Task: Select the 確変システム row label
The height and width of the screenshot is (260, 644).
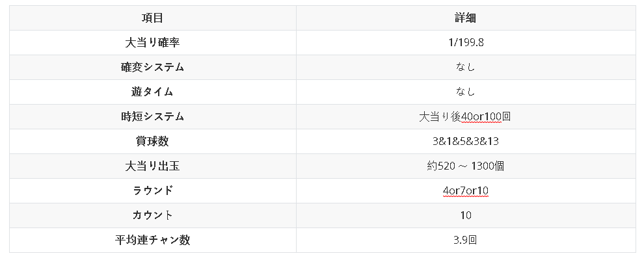Action: coord(152,68)
